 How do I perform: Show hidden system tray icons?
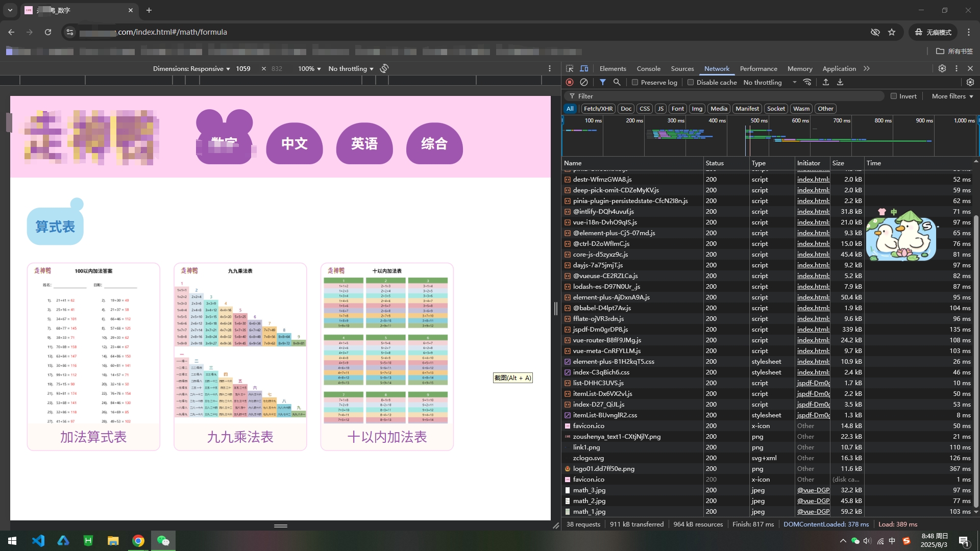843,541
